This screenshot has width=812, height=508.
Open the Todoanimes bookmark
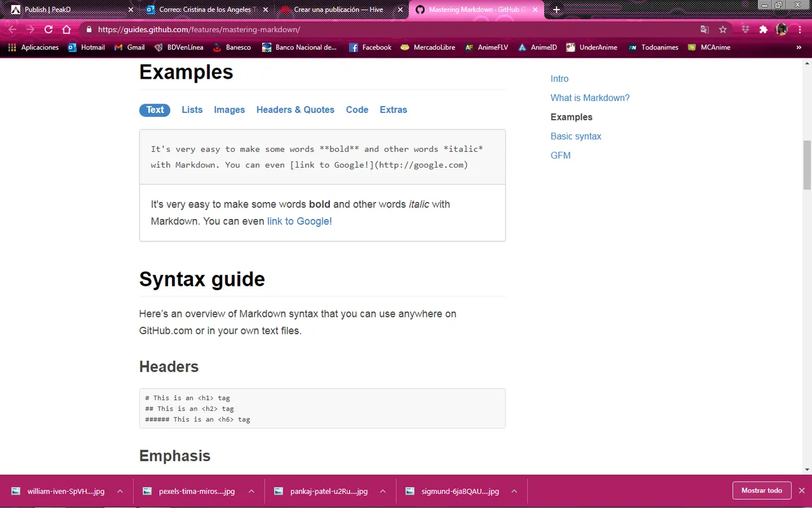click(x=653, y=47)
